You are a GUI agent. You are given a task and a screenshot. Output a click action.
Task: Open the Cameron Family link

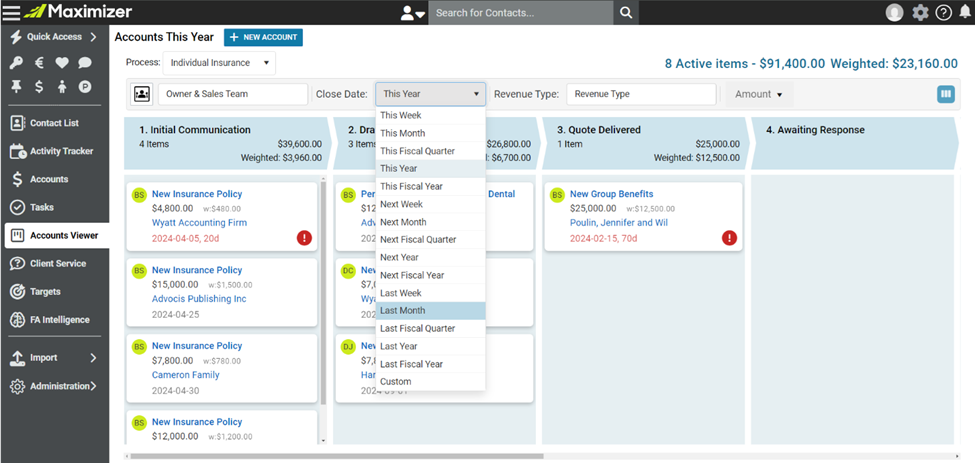coord(185,375)
